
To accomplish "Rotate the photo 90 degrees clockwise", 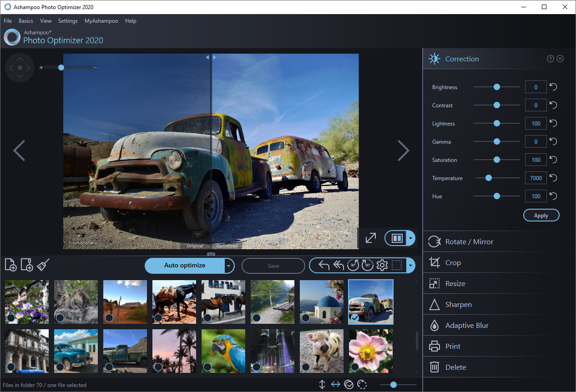I will (368, 265).
